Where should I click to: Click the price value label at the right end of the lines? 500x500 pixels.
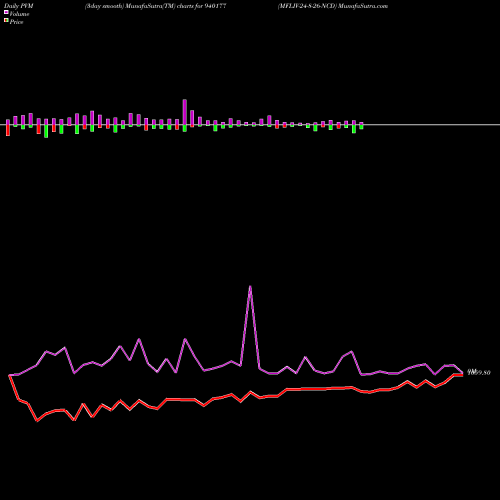pos(479,372)
